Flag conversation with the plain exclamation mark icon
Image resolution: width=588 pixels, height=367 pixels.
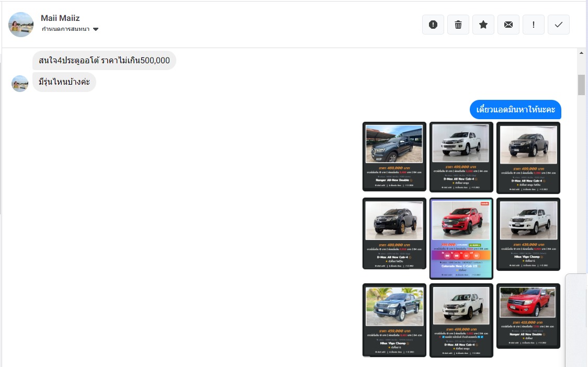[x=534, y=25]
